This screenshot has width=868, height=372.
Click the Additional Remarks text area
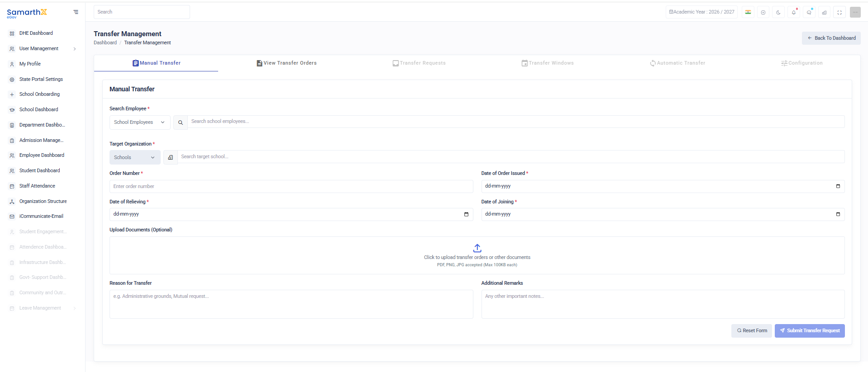coord(663,304)
